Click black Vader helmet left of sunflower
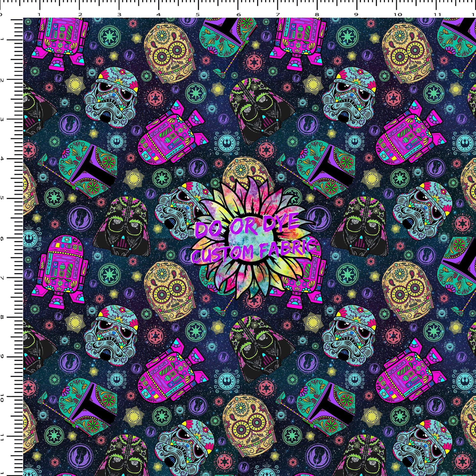This screenshot has height=476, width=476. pos(122,226)
